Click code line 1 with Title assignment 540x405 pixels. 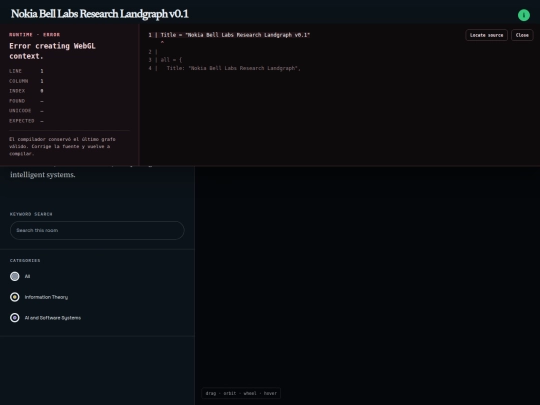(229, 35)
